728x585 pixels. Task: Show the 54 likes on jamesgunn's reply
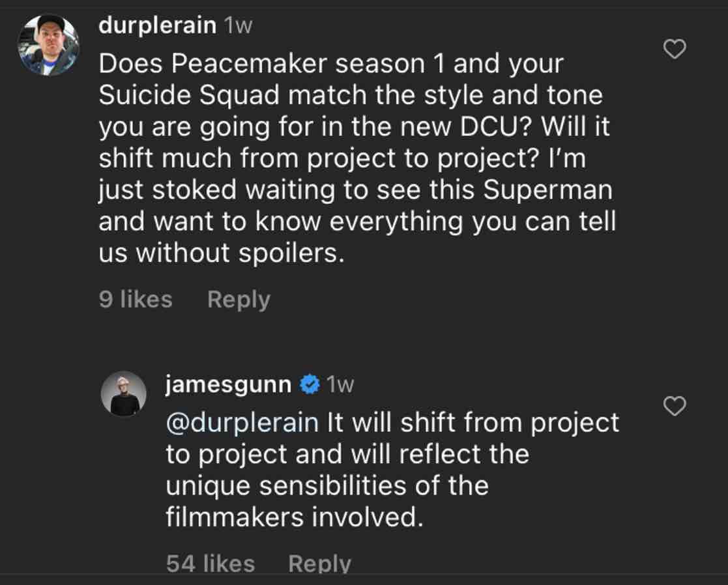pos(210,563)
